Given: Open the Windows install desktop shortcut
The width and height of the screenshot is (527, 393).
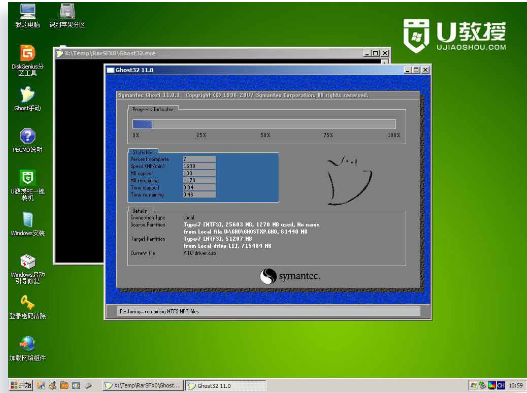Looking at the screenshot, I should pos(28,224).
